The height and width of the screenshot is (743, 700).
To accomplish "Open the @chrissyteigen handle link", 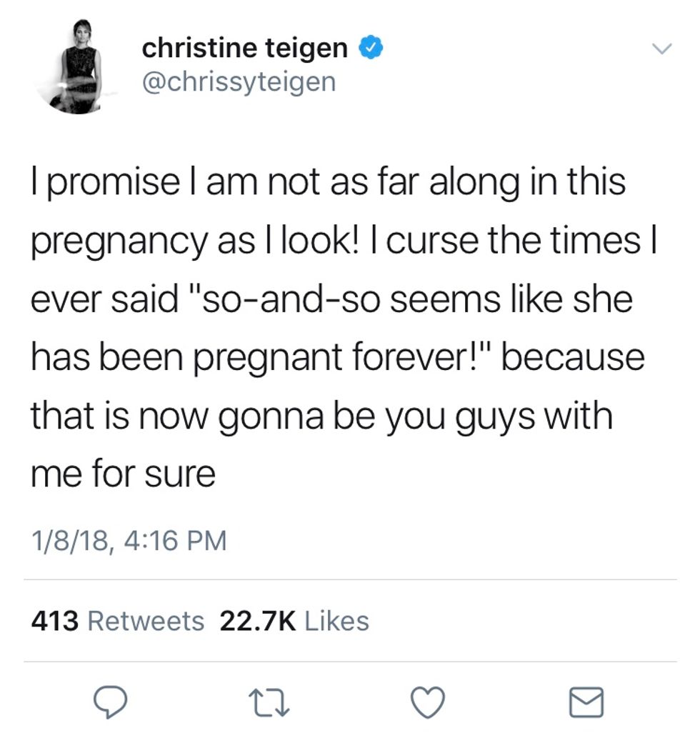I will tap(239, 81).
